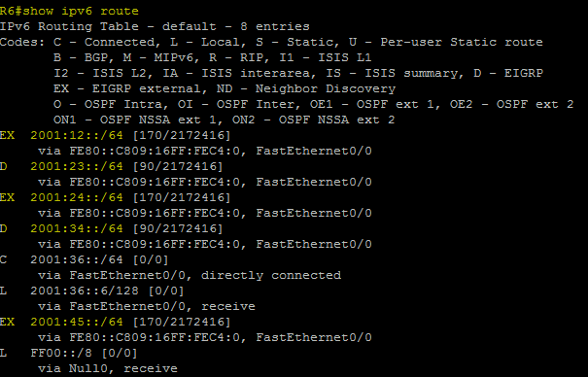Click the [90/2172416] metric of 2001:23::/64
This screenshot has height=377, width=588.
pyautogui.click(x=178, y=166)
